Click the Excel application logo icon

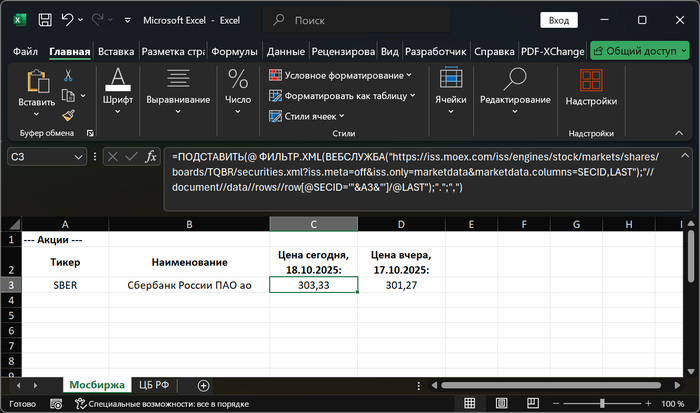[20, 20]
